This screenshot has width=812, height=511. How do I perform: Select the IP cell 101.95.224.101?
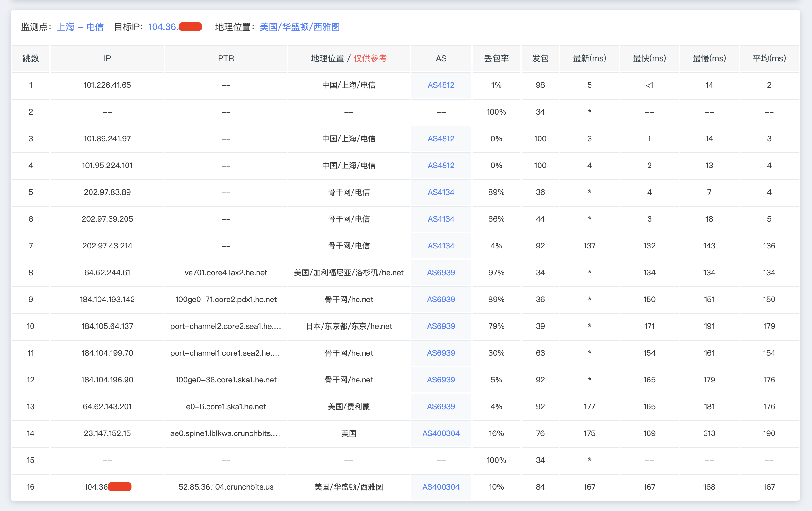coord(107,165)
